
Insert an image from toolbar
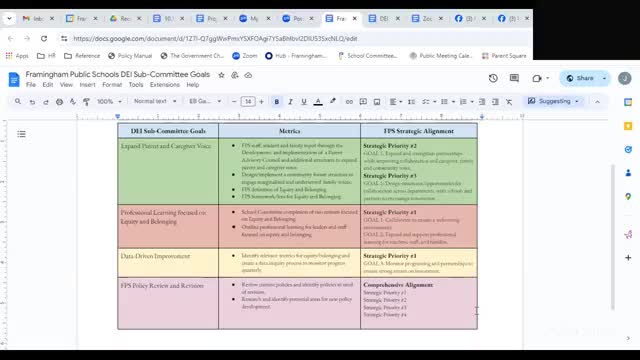(377, 102)
